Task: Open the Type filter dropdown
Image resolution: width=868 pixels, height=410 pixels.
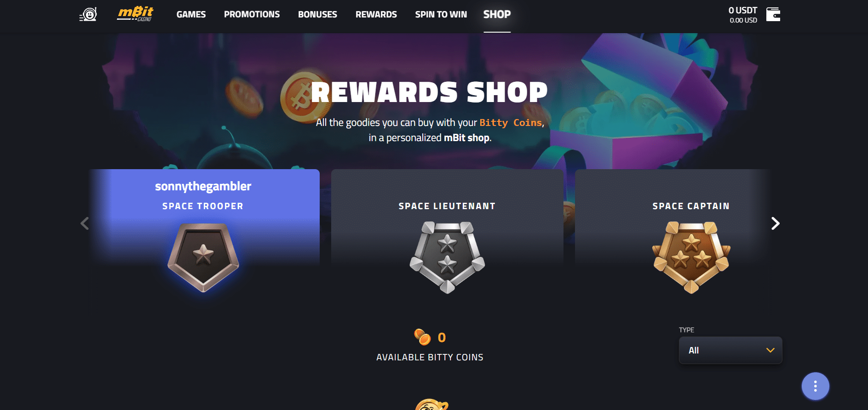Action: click(x=730, y=350)
